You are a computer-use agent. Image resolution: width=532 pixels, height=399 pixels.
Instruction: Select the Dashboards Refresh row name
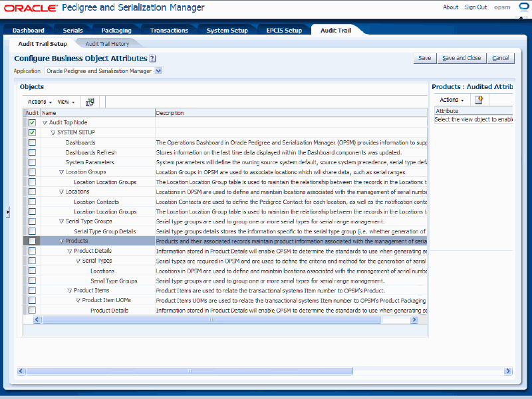(x=91, y=153)
